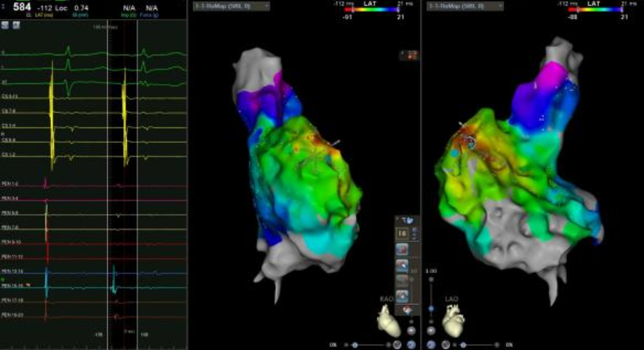Viewport: 644px width, 350px height.
Task: Click the CS 9-10 channel label
Action: (x=10, y=97)
